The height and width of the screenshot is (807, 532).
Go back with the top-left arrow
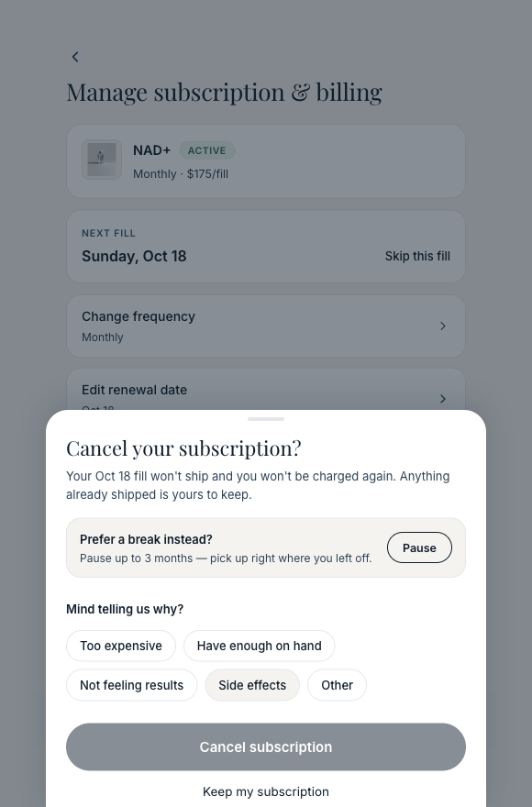pos(75,57)
